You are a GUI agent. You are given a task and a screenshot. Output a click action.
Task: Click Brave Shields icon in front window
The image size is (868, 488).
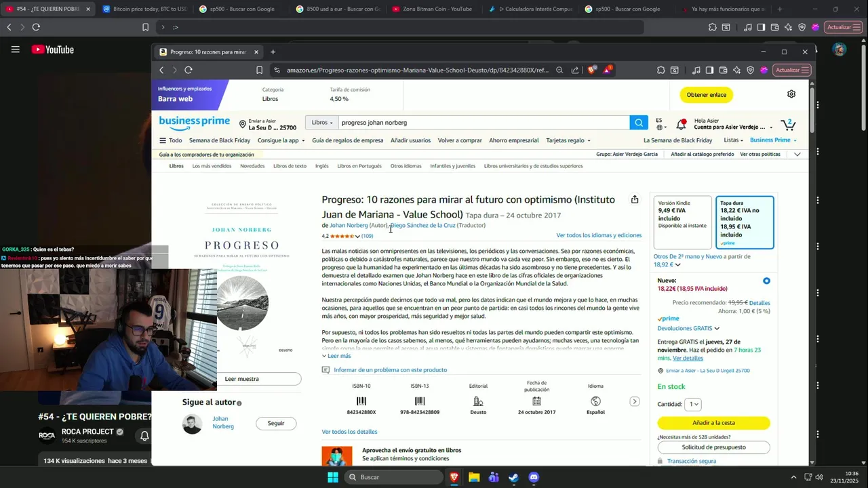pyautogui.click(x=592, y=70)
